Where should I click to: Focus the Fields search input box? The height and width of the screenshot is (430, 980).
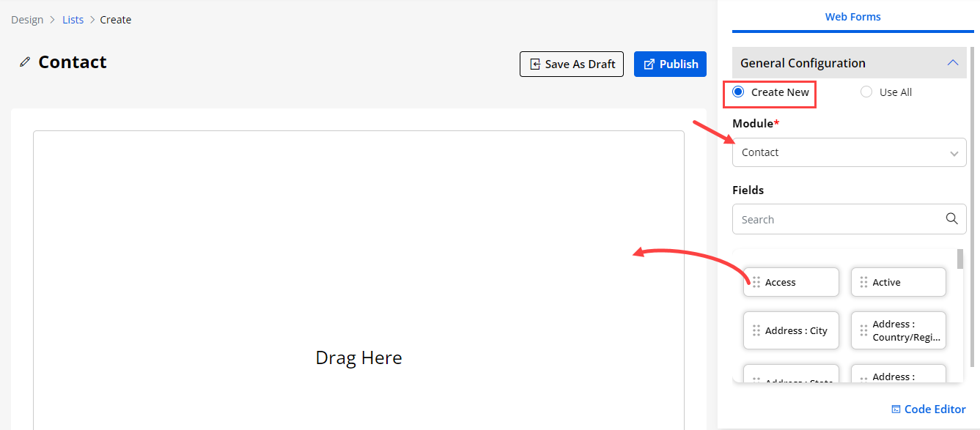tap(839, 219)
